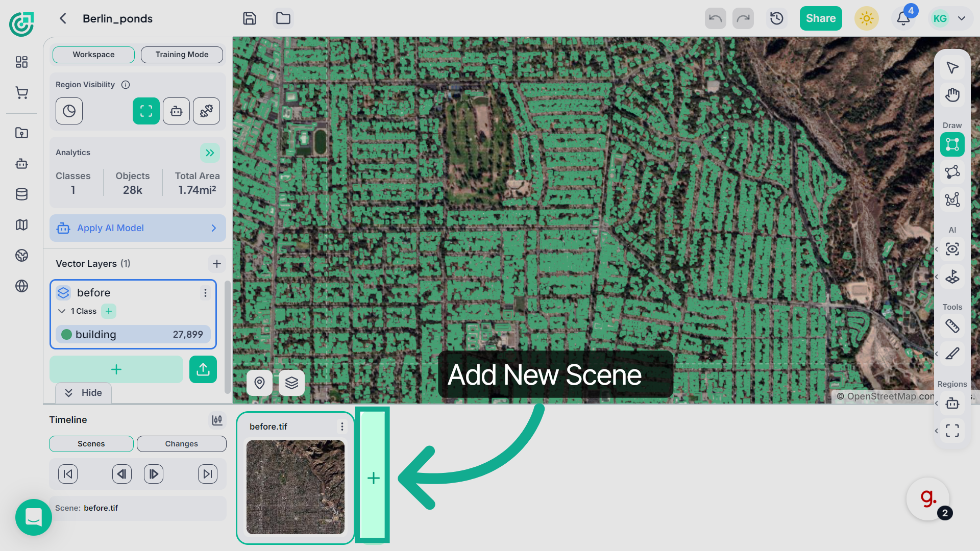
Task: Select the pointer selection tool
Action: (952, 68)
